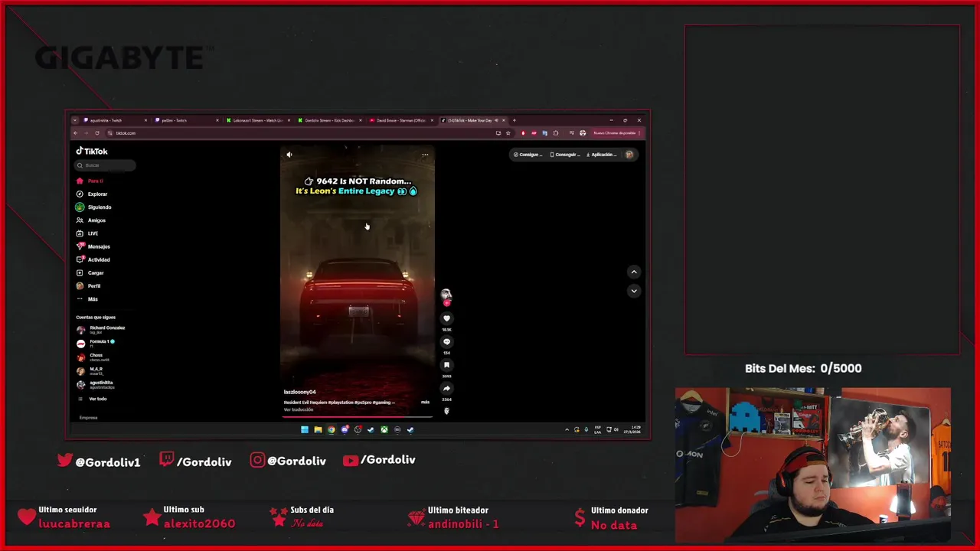Open the three-dots video options menu

pos(425,155)
